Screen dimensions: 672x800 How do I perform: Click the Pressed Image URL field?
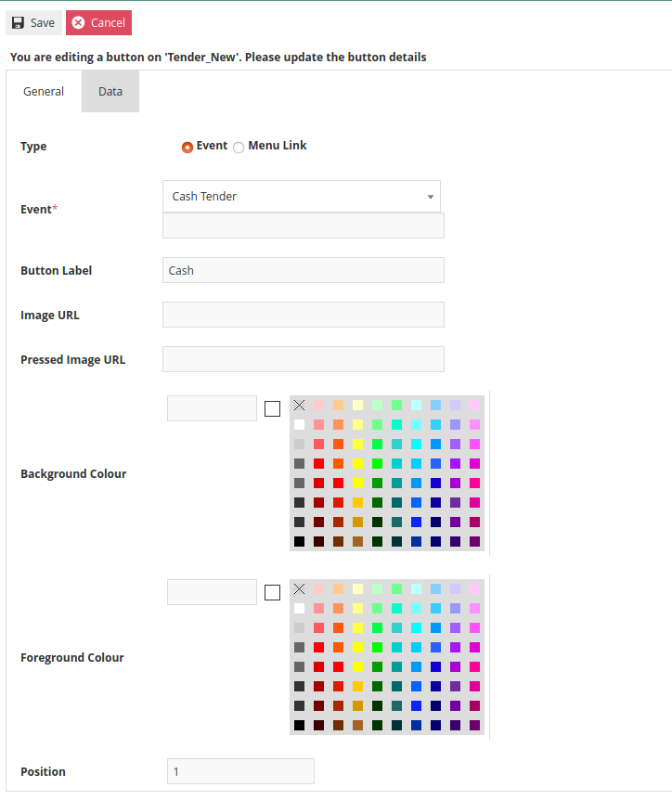(x=303, y=359)
